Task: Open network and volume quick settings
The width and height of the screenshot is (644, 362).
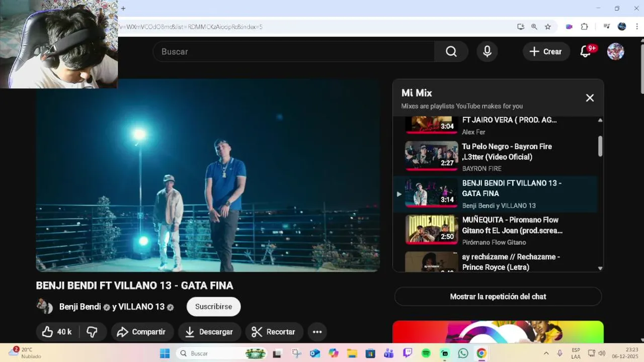Action: tap(597, 353)
